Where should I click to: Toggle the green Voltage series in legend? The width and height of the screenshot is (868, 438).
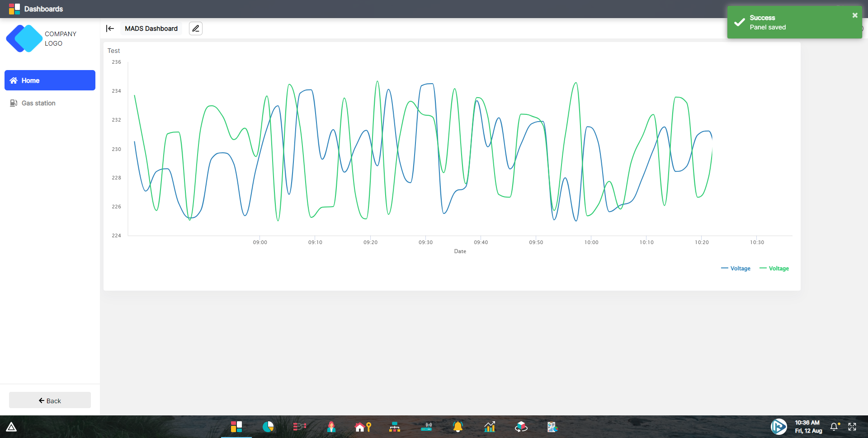point(774,268)
